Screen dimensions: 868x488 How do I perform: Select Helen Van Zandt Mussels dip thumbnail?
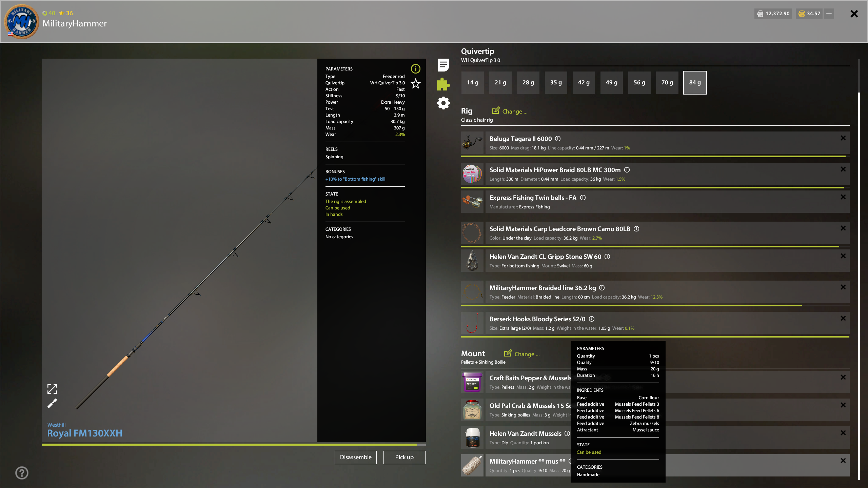tap(472, 438)
